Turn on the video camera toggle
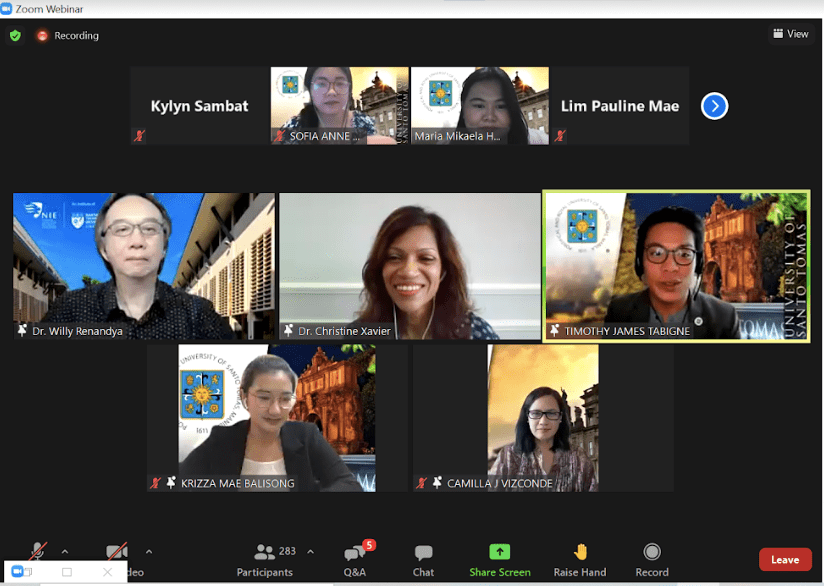The width and height of the screenshot is (824, 586). 117,551
